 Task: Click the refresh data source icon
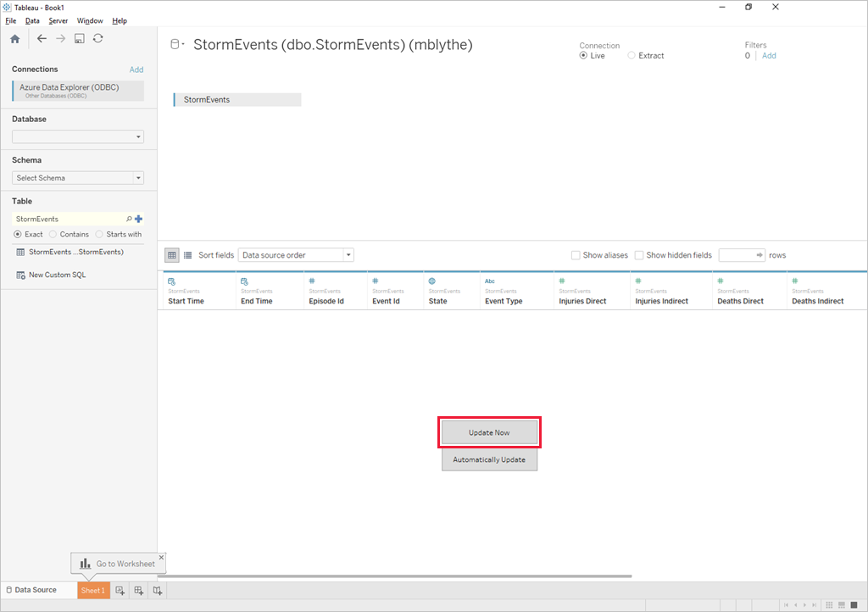click(x=98, y=38)
